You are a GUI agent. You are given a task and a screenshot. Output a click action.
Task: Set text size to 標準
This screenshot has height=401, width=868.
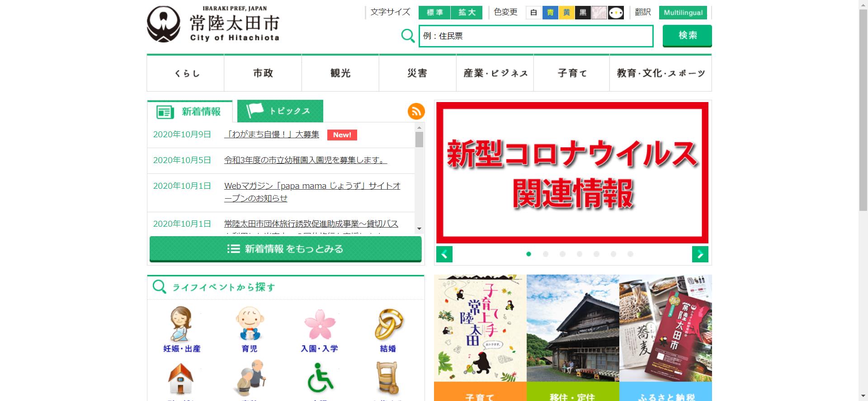[x=434, y=13]
